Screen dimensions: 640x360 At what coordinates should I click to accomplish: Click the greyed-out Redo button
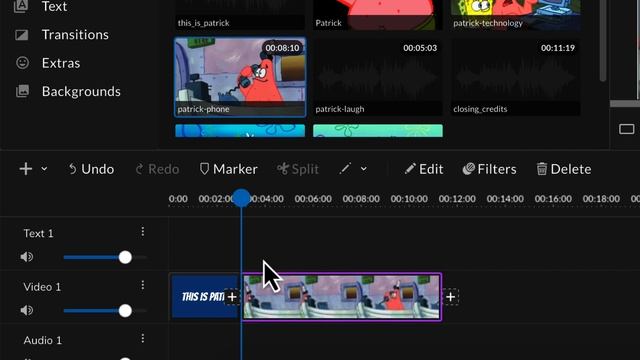click(x=157, y=169)
